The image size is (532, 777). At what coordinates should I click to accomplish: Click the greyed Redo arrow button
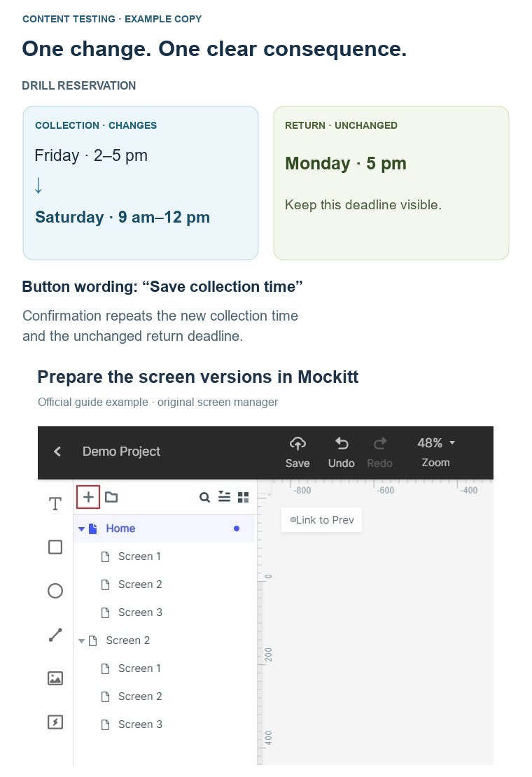pos(380,443)
